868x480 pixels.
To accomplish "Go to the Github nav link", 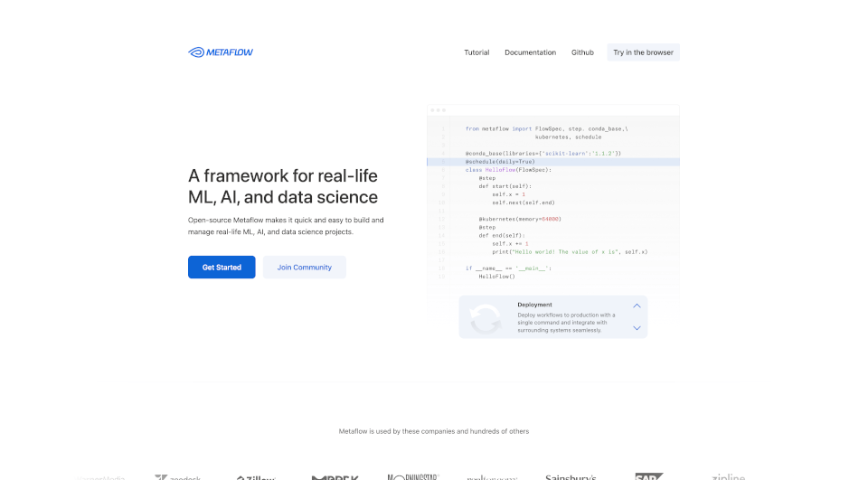I will pyautogui.click(x=582, y=52).
